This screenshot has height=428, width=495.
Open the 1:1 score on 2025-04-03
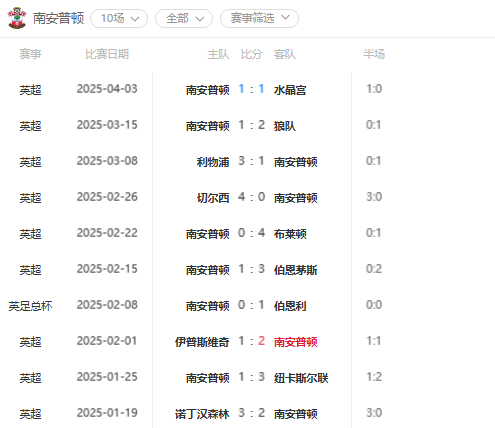point(251,89)
